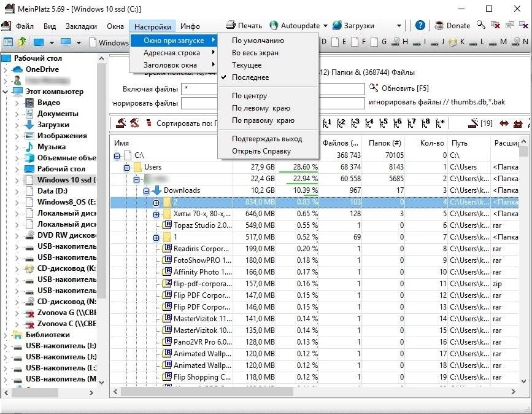Open the Закладки menu
The height and width of the screenshot is (414, 532).
point(81,26)
